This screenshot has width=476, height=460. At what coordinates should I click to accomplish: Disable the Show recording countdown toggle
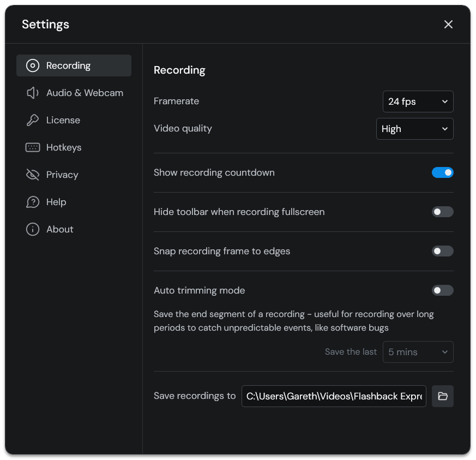(442, 172)
